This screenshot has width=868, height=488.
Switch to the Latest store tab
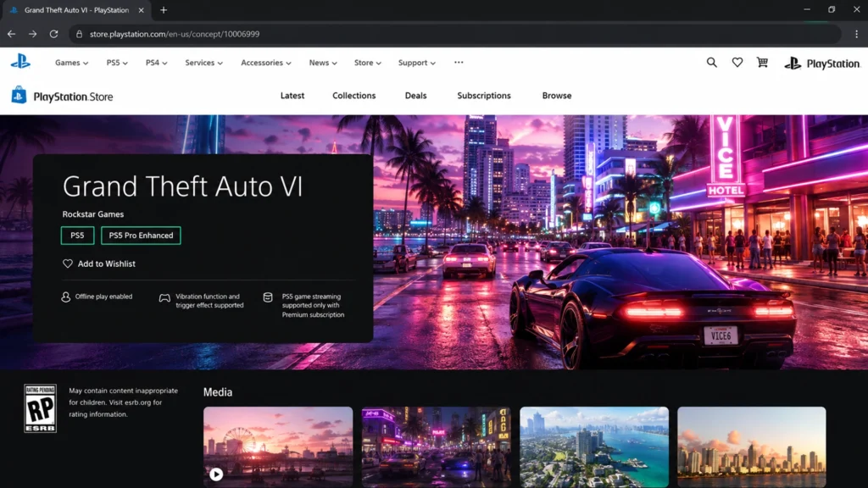pyautogui.click(x=292, y=96)
